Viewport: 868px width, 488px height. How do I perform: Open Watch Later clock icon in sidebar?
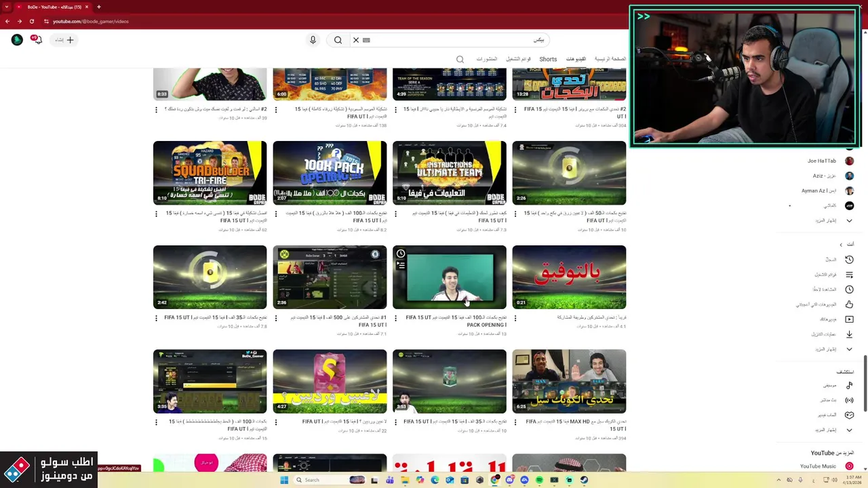coord(849,289)
